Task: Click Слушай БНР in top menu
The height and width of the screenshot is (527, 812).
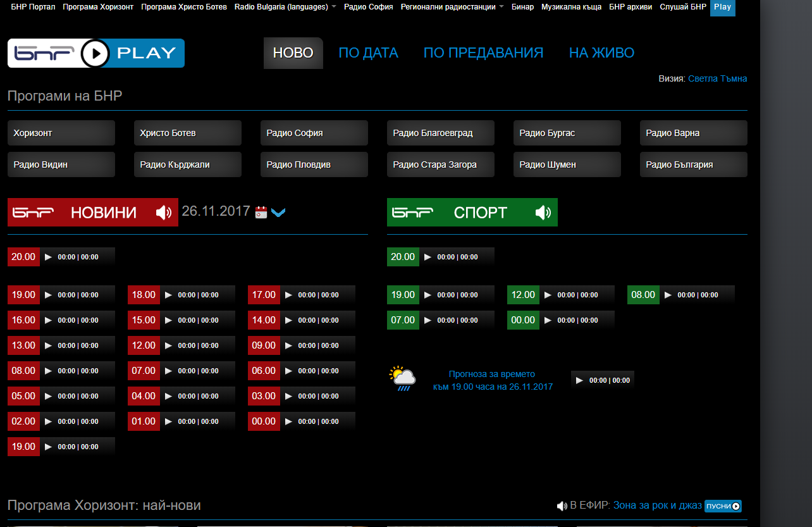Action: [683, 7]
